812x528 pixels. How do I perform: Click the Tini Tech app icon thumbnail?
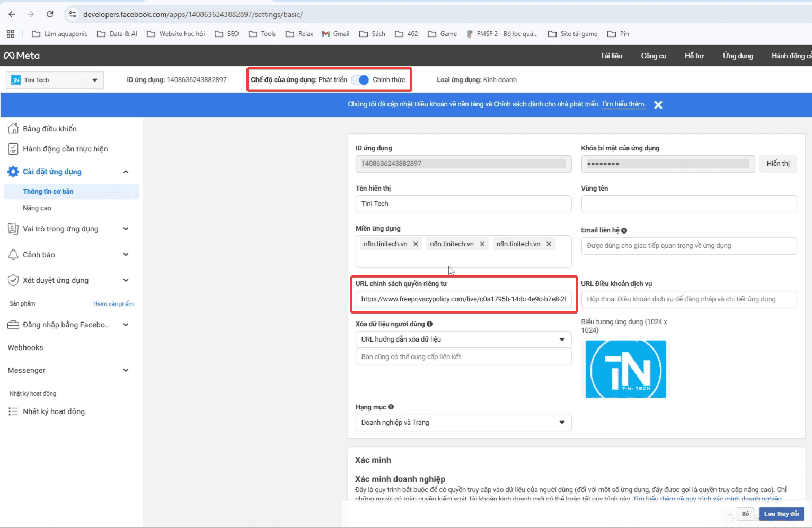625,369
